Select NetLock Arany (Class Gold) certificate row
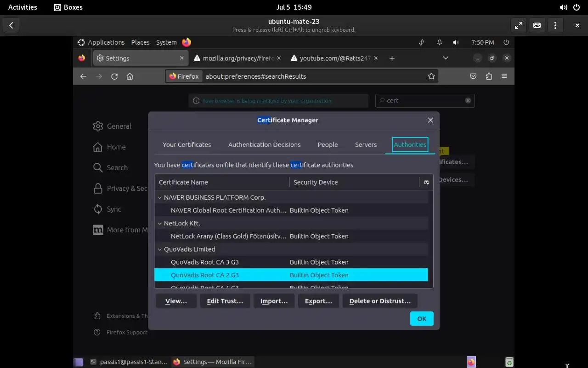 (x=291, y=236)
